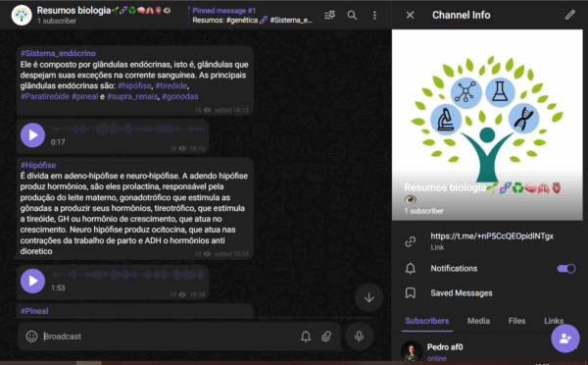Click the 'edited 18:24' timestamp
This screenshot has width=588, height=365.
tap(231, 254)
